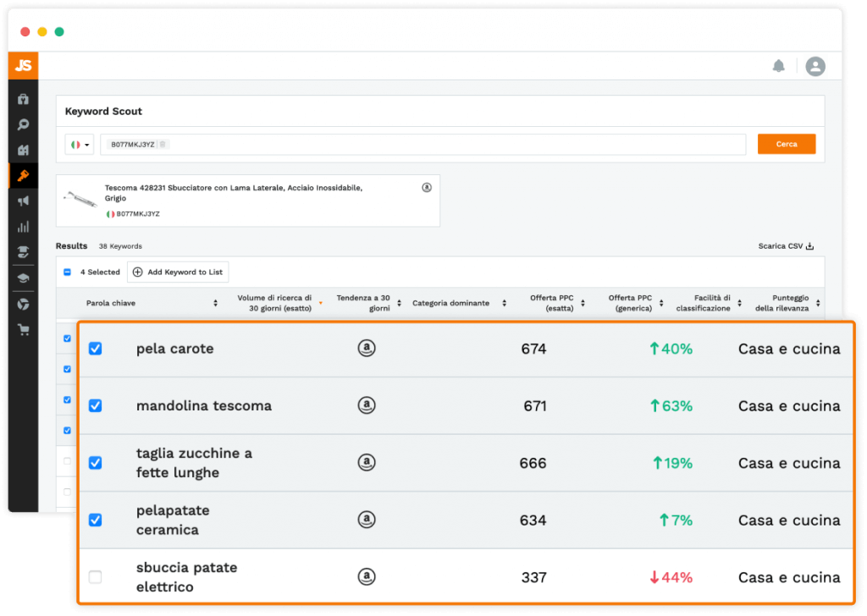
Task: Click the 666 search volume value
Action: coord(533,463)
